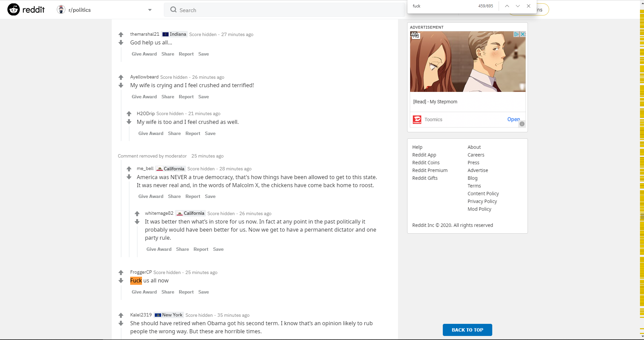Upvote Ayellowbeard's comment
Screen dimensions: 644x340
click(121, 77)
